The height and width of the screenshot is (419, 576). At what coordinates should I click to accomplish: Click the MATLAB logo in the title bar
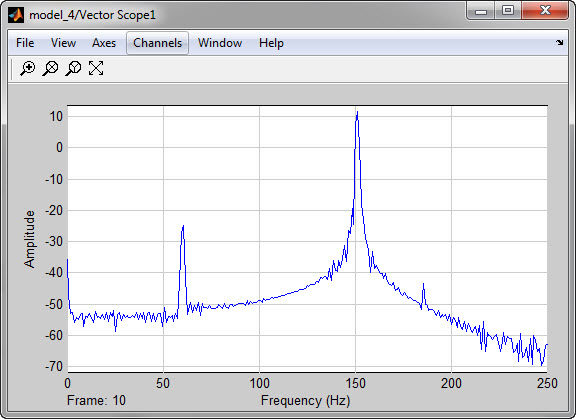click(16, 15)
